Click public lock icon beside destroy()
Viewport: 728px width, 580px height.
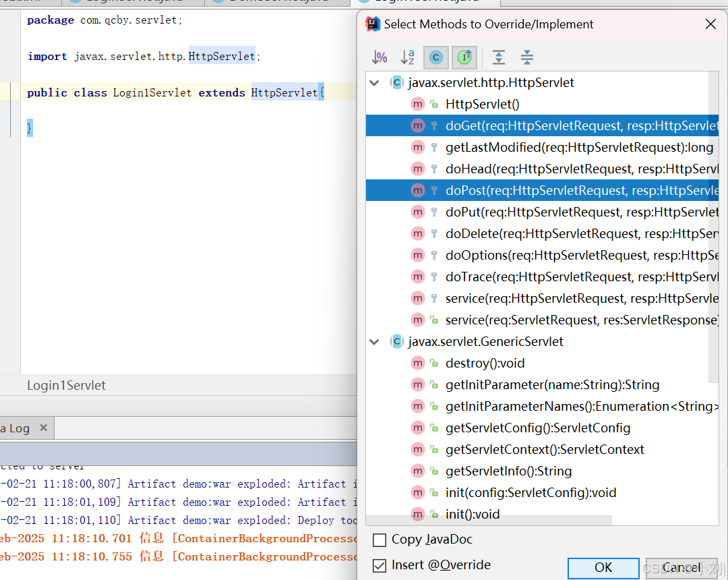[x=433, y=363]
